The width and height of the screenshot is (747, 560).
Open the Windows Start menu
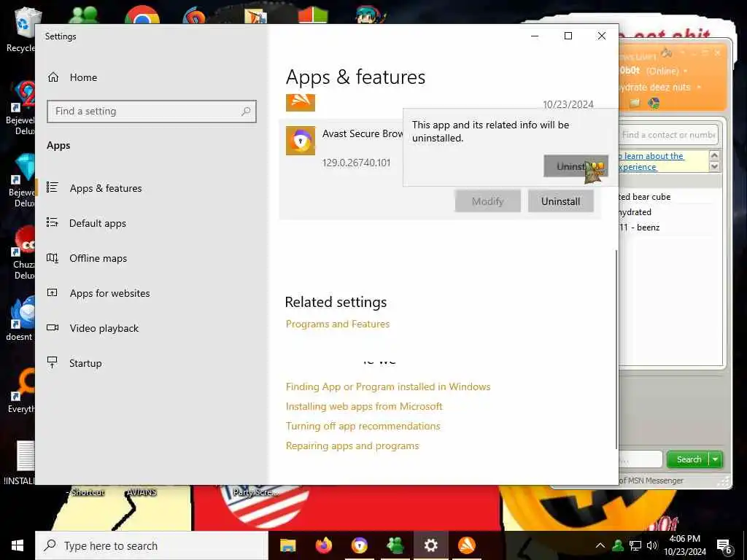pos(18,545)
